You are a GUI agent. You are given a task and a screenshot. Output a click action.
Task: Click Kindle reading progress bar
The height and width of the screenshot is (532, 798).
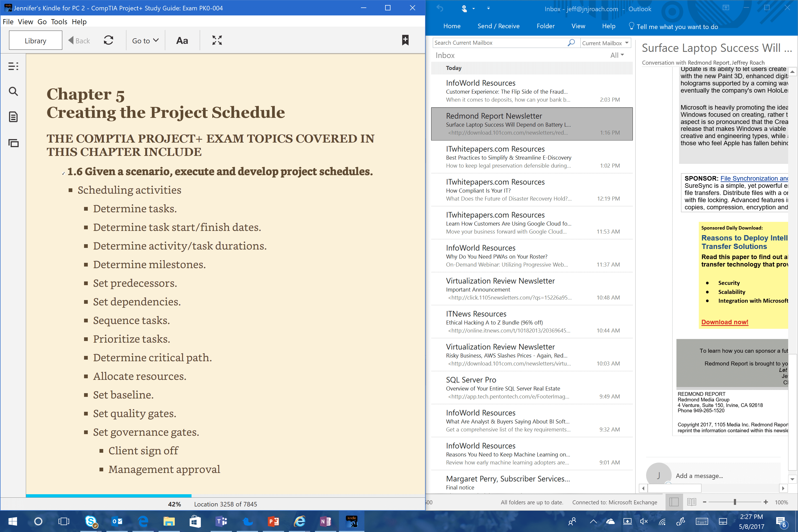coord(225,496)
